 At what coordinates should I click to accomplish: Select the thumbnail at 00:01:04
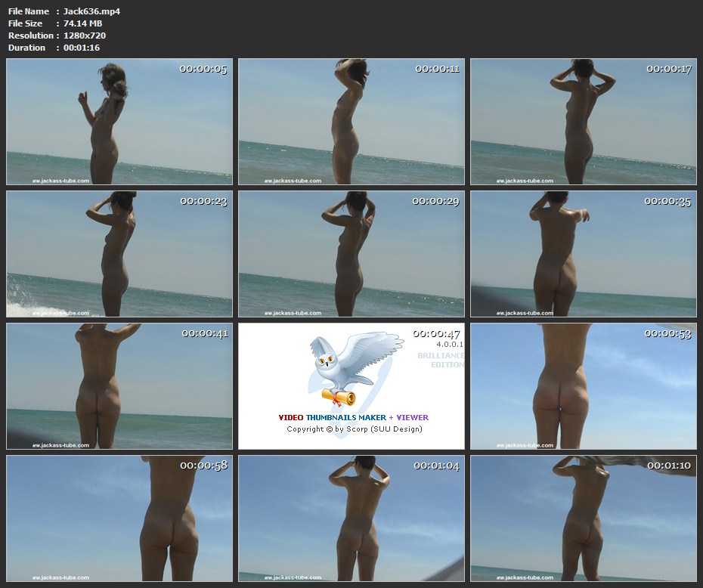click(351, 518)
